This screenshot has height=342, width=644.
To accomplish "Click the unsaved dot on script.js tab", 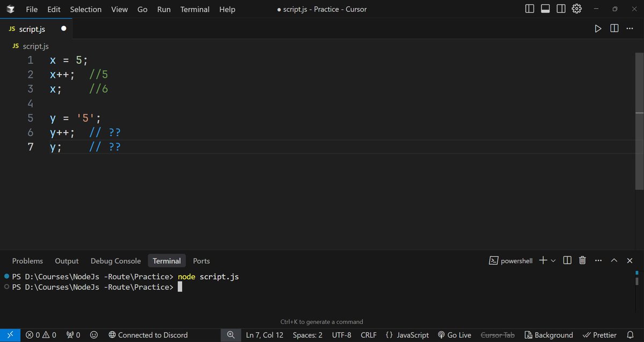I will click(63, 29).
